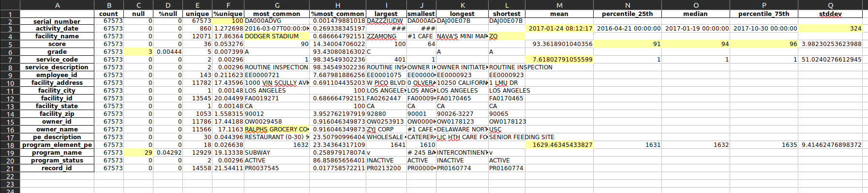The image size is (868, 193).
Task: Select the '1 LMU DR' cell
Action: (507, 83)
